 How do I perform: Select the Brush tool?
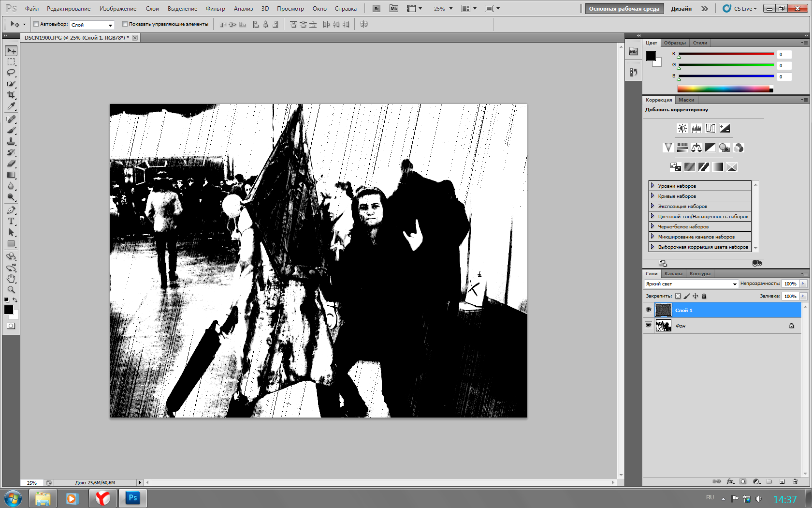11,130
